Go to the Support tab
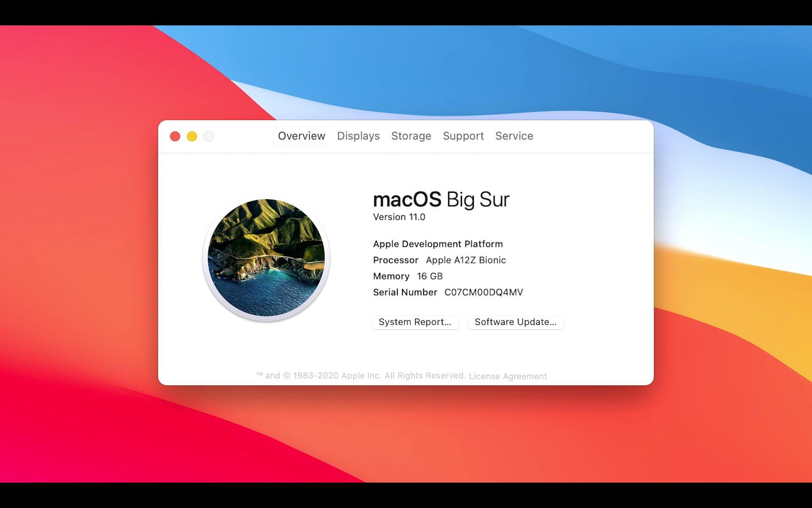This screenshot has width=812, height=508. click(463, 136)
